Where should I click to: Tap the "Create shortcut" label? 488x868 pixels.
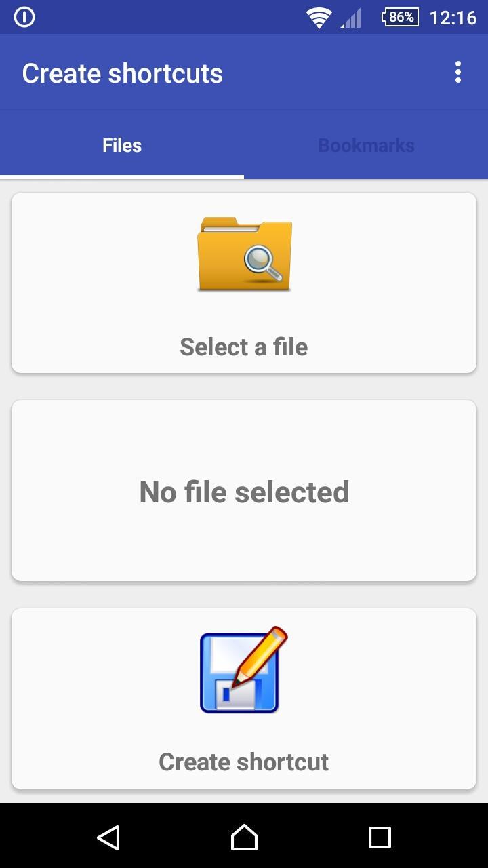pos(244,762)
